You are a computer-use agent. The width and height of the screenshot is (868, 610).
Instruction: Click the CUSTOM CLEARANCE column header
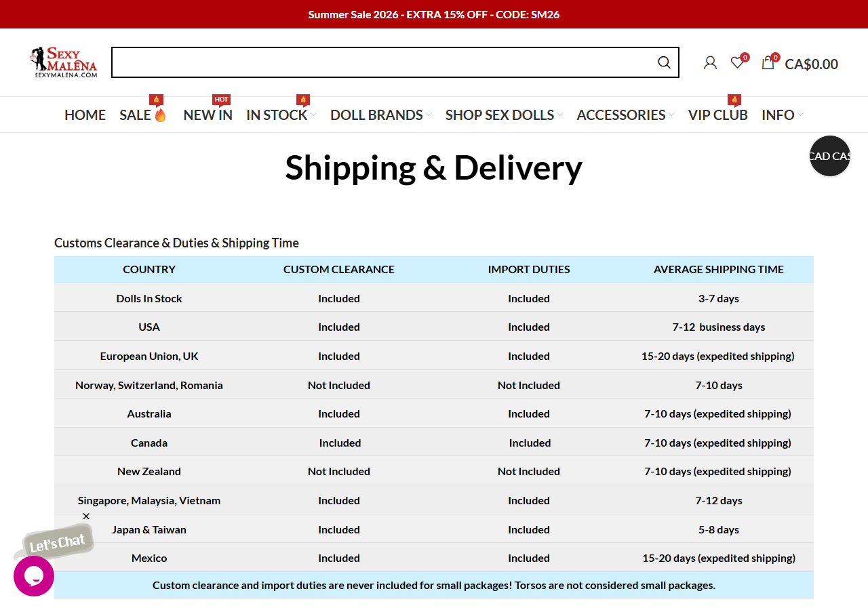(339, 269)
